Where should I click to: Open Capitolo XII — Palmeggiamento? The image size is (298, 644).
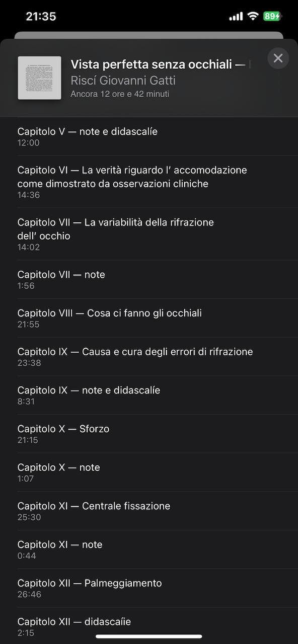149,588
